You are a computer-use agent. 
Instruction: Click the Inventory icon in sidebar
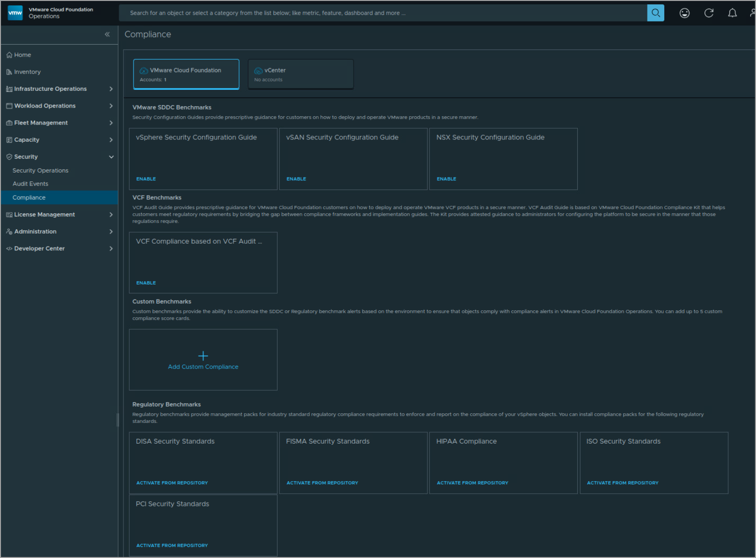tap(9, 72)
